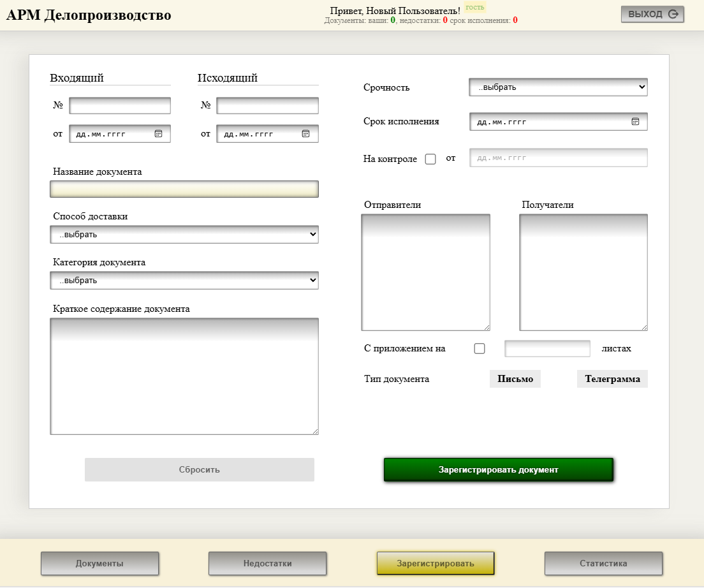Switch to the Статистика section
The width and height of the screenshot is (704, 588).
(x=603, y=563)
